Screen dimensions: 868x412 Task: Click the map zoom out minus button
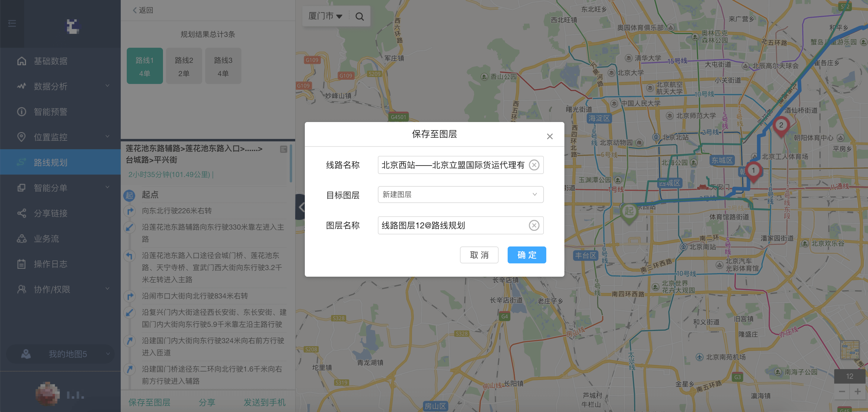[x=842, y=391]
